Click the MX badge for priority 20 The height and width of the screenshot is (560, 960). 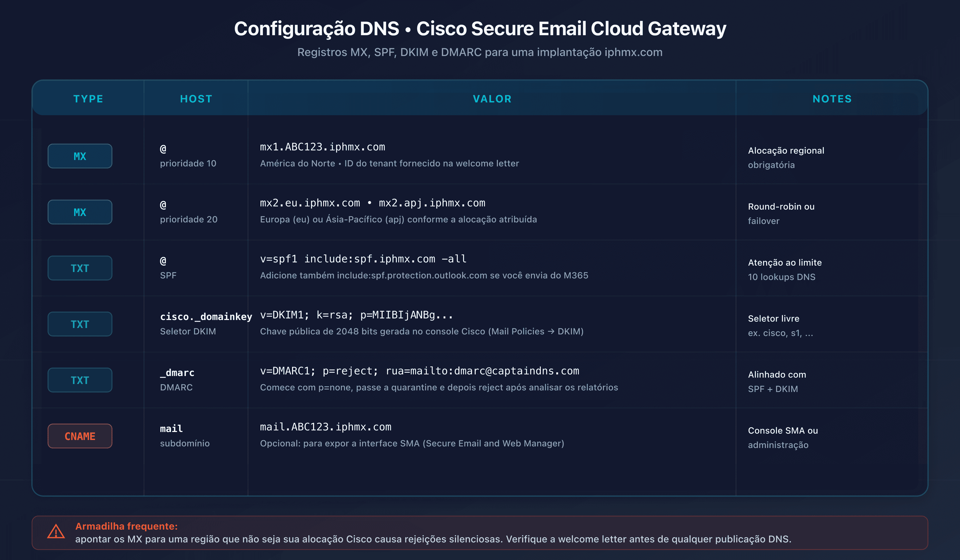80,212
